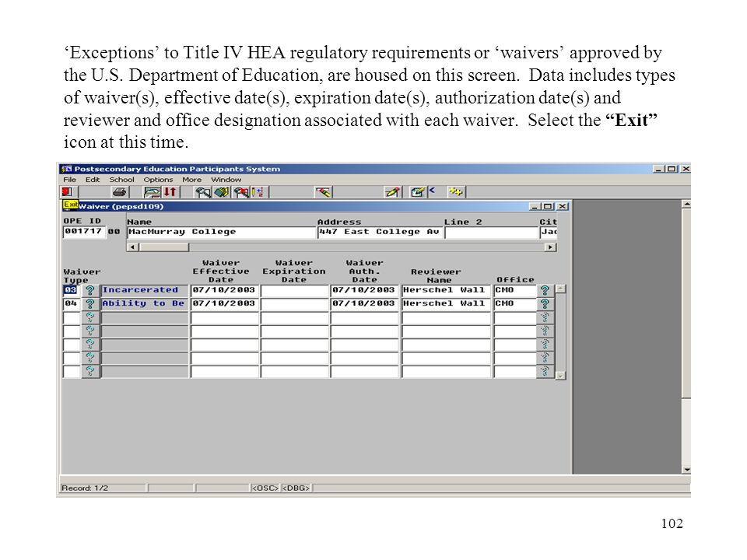
Task: Open the More menu
Action: click(x=191, y=180)
